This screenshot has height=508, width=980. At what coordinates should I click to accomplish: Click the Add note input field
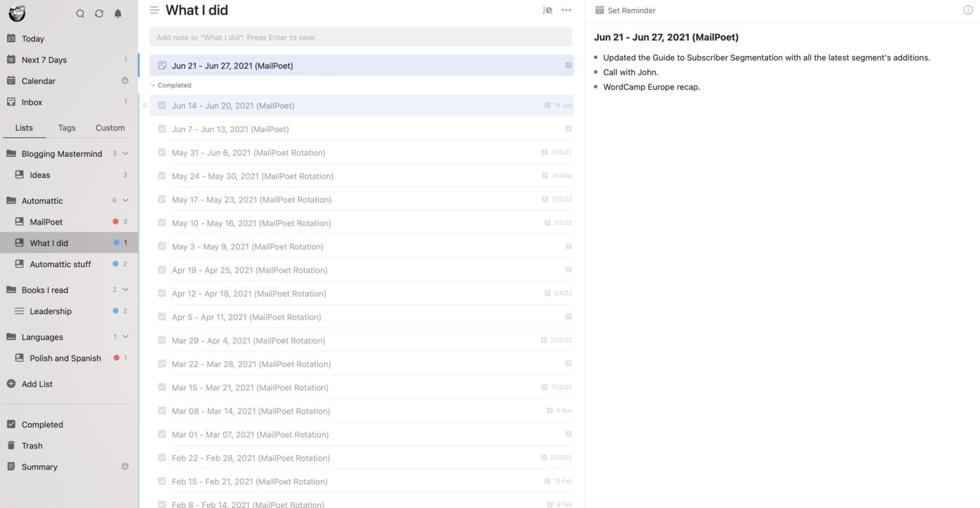point(360,37)
